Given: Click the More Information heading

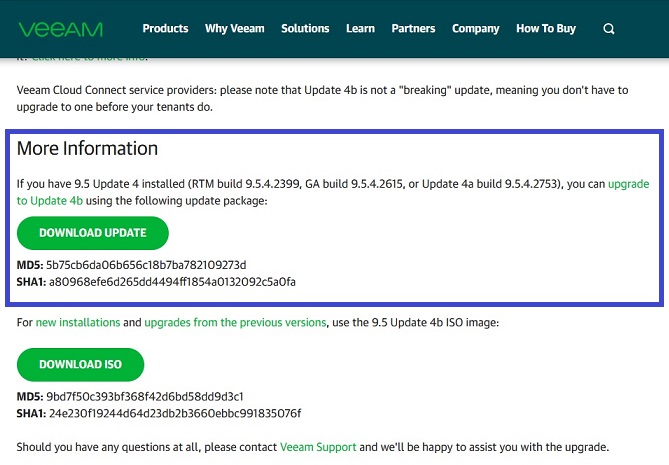Looking at the screenshot, I should pyautogui.click(x=87, y=148).
